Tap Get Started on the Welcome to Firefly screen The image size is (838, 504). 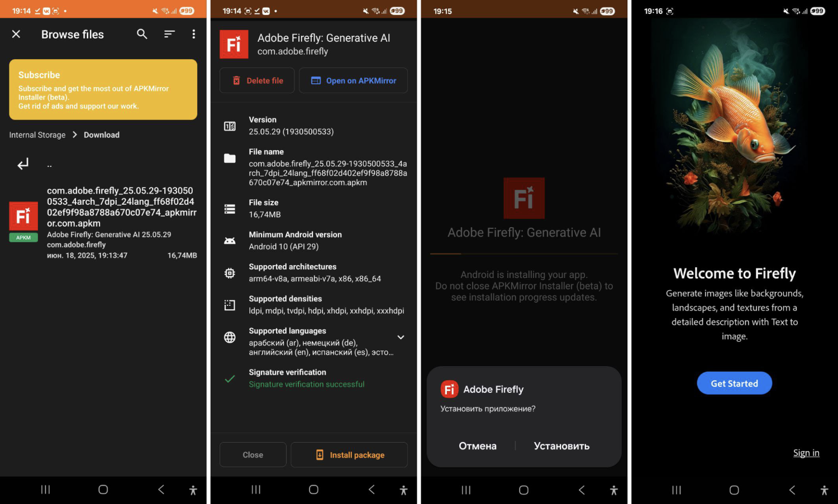tap(735, 383)
